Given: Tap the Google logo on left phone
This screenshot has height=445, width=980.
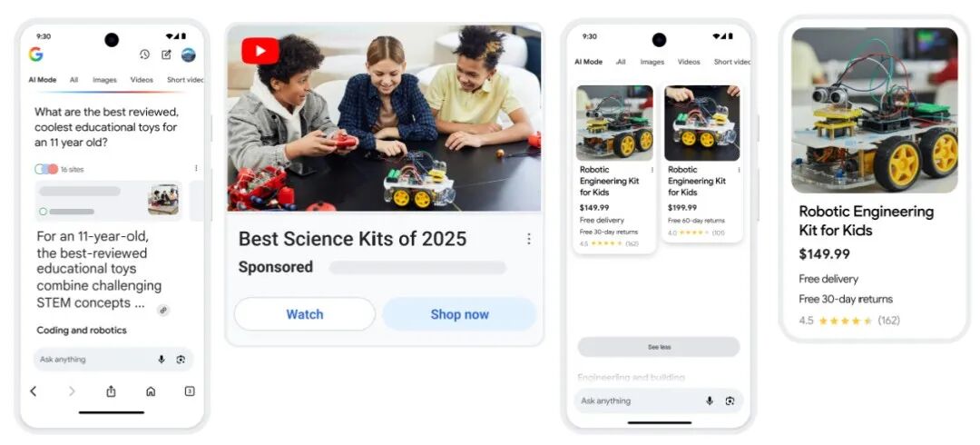Looking at the screenshot, I should [35, 54].
